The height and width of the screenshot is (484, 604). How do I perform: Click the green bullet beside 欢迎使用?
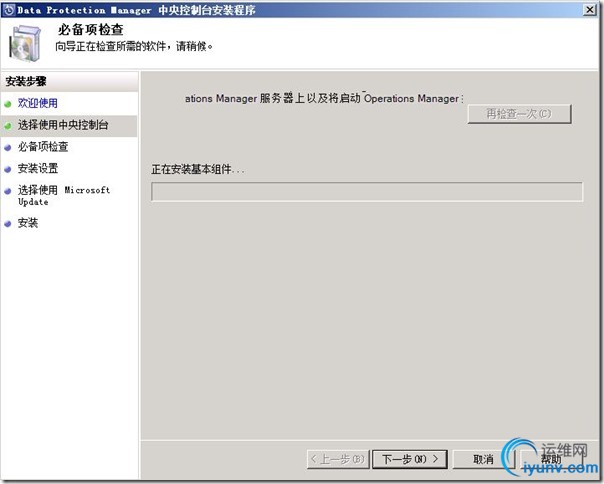(8, 104)
